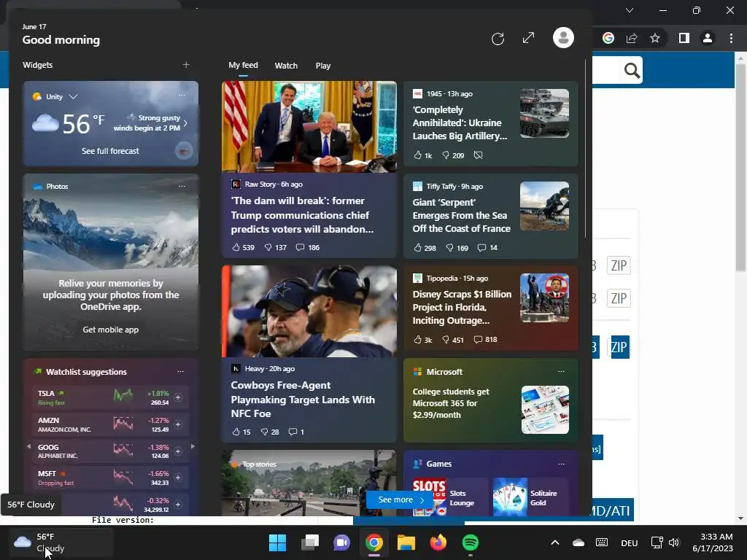Open weather widget more options
The width and height of the screenshot is (747, 560).
click(x=182, y=96)
